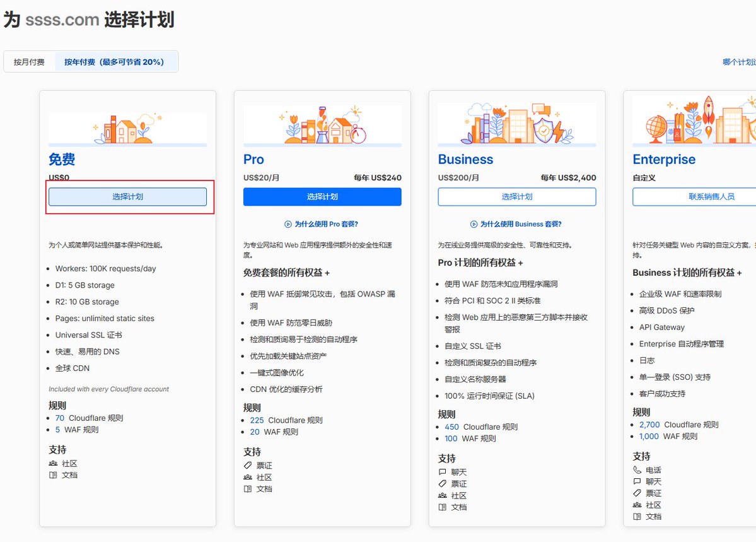This screenshot has height=542, width=756.
Task: Open 为什么使用 Business 套餐 link
Action: (x=521, y=224)
